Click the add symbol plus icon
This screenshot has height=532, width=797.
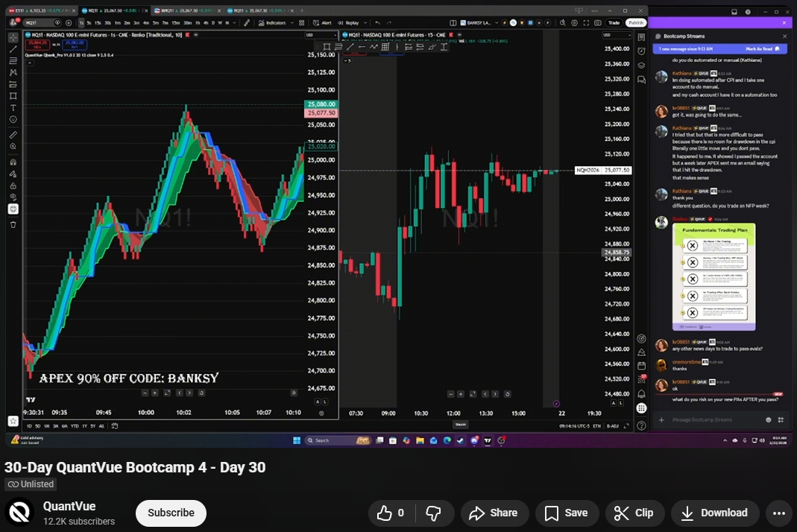tap(69, 23)
